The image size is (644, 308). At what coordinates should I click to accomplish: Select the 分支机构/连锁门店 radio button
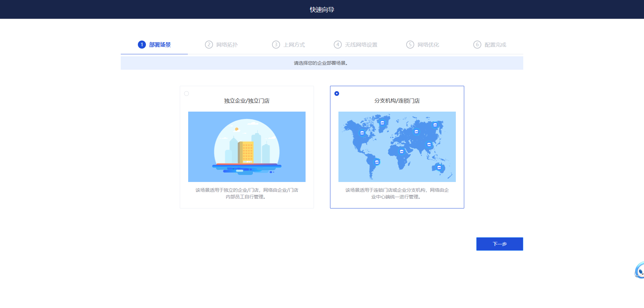pyautogui.click(x=337, y=94)
